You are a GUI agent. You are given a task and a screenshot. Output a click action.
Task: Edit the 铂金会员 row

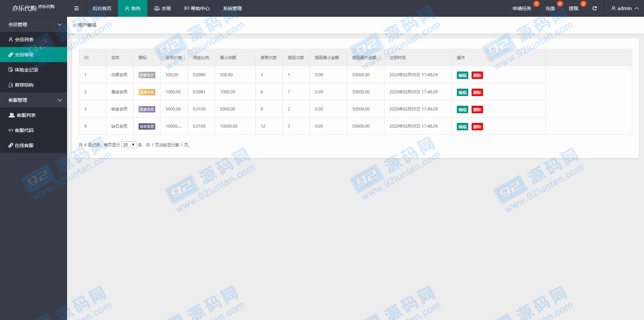(463, 109)
